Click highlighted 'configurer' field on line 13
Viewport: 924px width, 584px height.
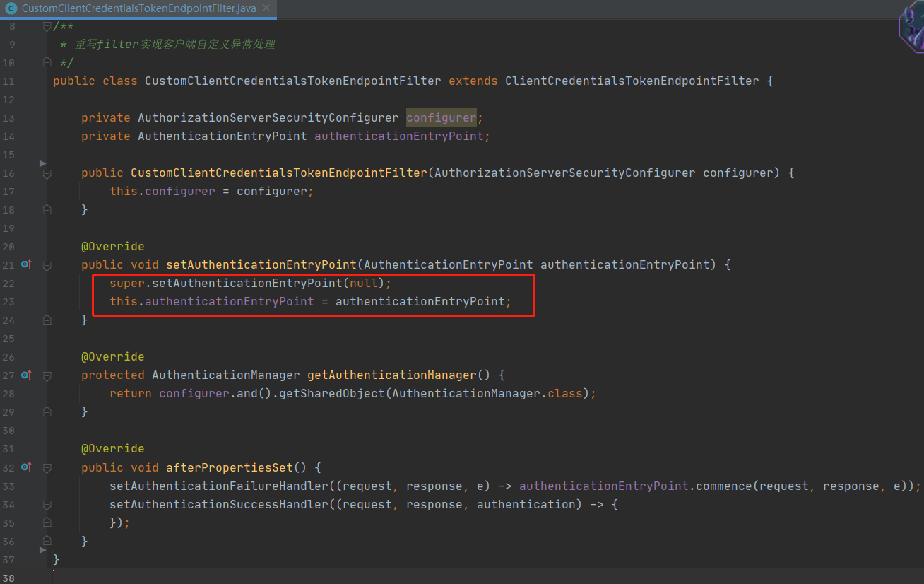[442, 117]
